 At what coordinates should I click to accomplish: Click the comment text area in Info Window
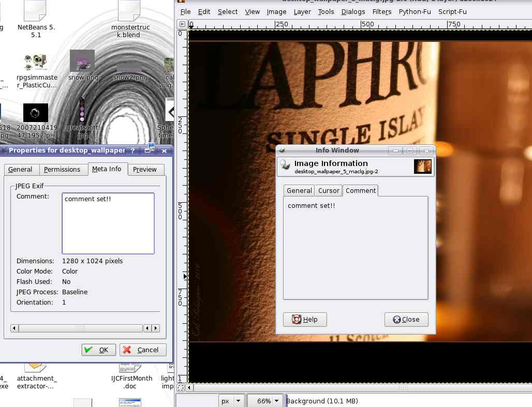[x=356, y=248]
